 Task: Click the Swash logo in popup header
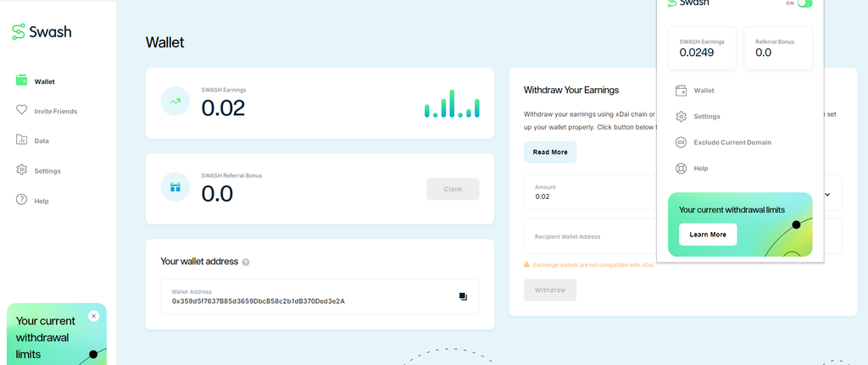click(x=688, y=3)
